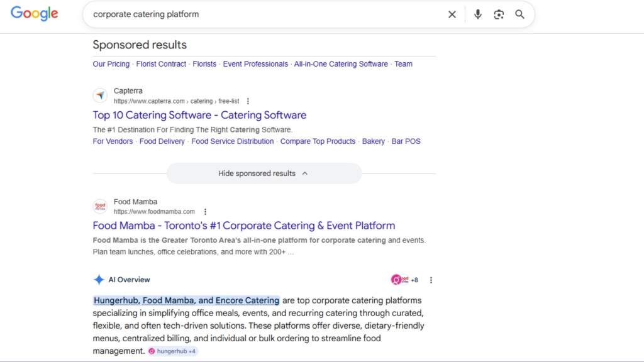Open the Compare Top Products sitelink
This screenshot has width=644, height=362.
tap(318, 141)
